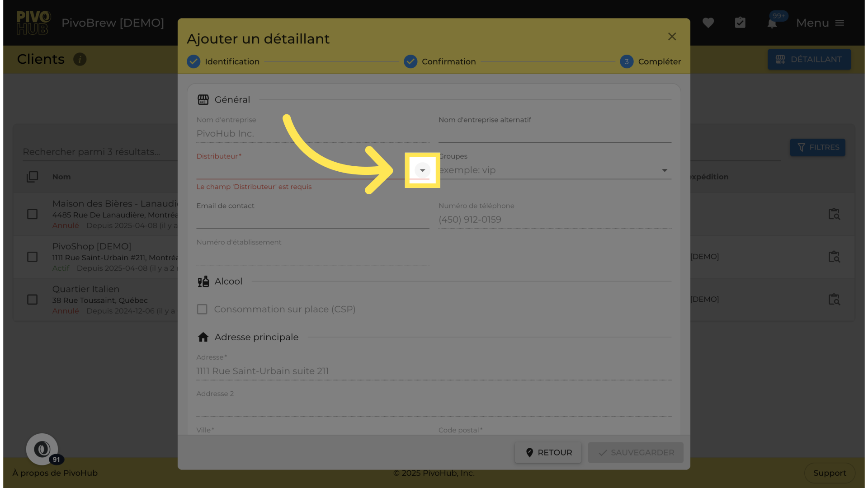Open the FILTRES button
The image size is (868, 488).
(x=817, y=147)
